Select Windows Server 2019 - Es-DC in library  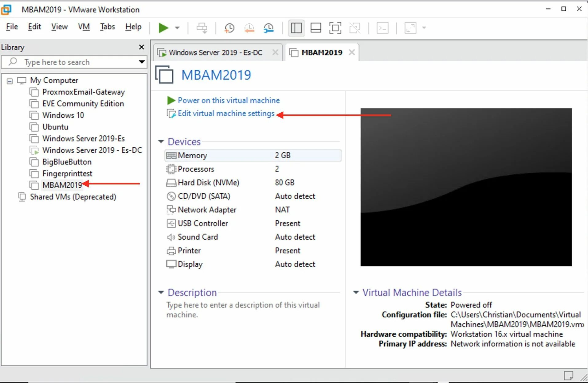tap(92, 150)
